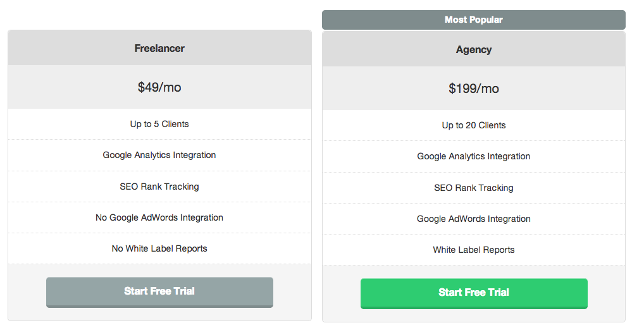Click the Up to 20 Clients row

474,125
